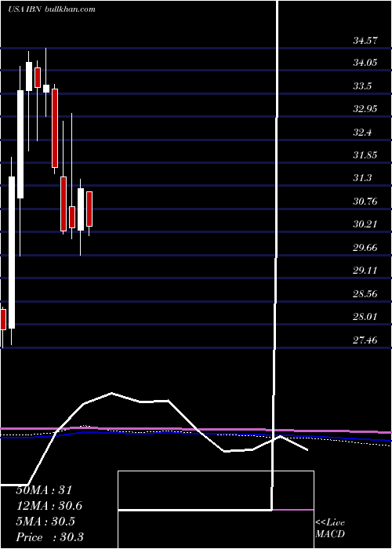Click the 32.95 price axis label
Screen dimensions: 392x549
[x=365, y=109]
